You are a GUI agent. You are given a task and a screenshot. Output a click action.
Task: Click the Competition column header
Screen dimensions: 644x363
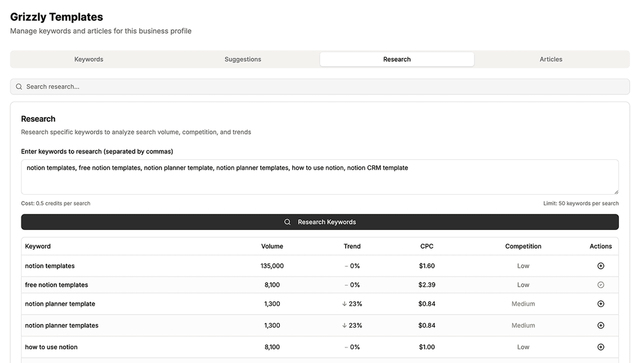(x=523, y=246)
